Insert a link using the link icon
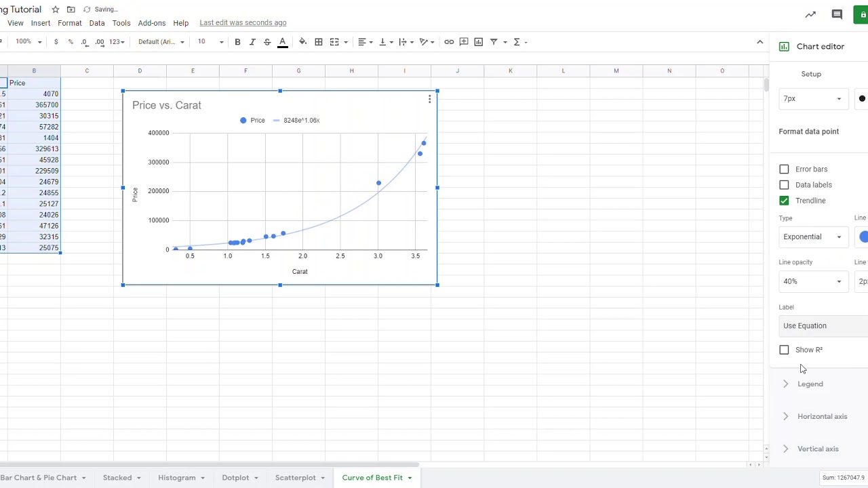This screenshot has width=868, height=488. 449,42
